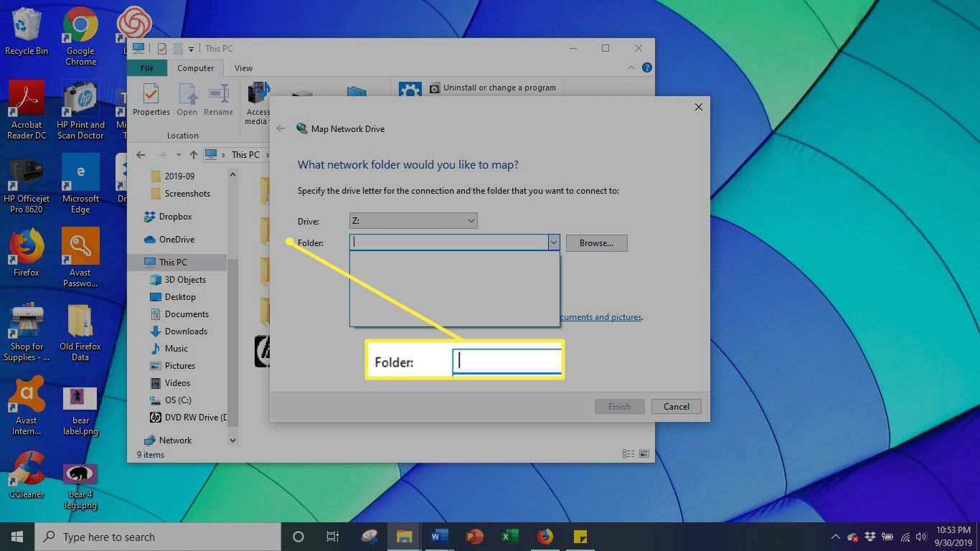Select OS (C:) drive in sidebar
980x551 pixels.
pyautogui.click(x=171, y=400)
